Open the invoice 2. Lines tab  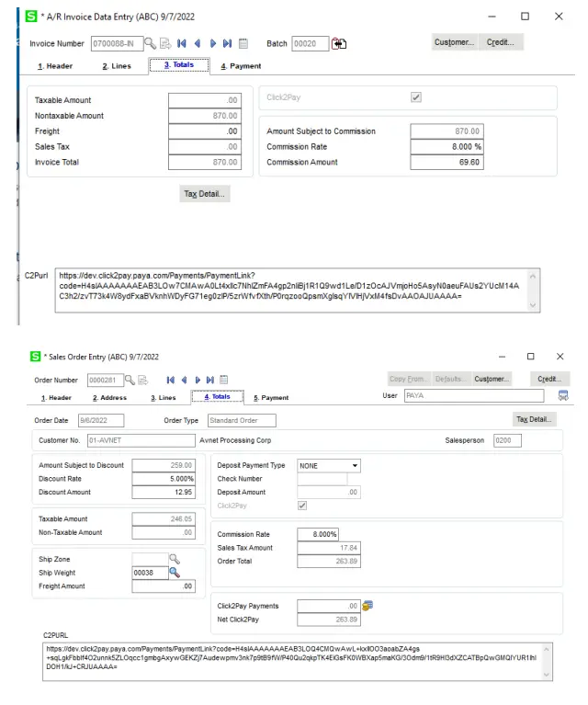[x=117, y=66]
